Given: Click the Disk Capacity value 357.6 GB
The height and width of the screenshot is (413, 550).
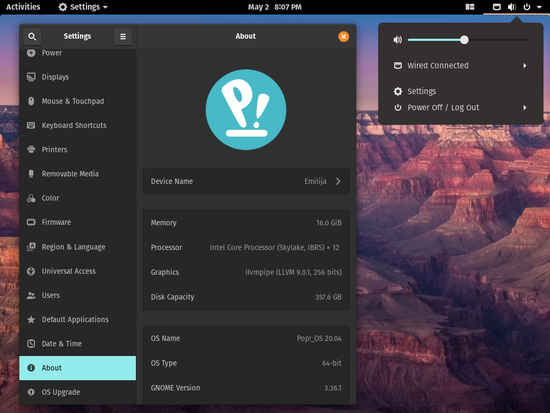Looking at the screenshot, I should click(328, 297).
